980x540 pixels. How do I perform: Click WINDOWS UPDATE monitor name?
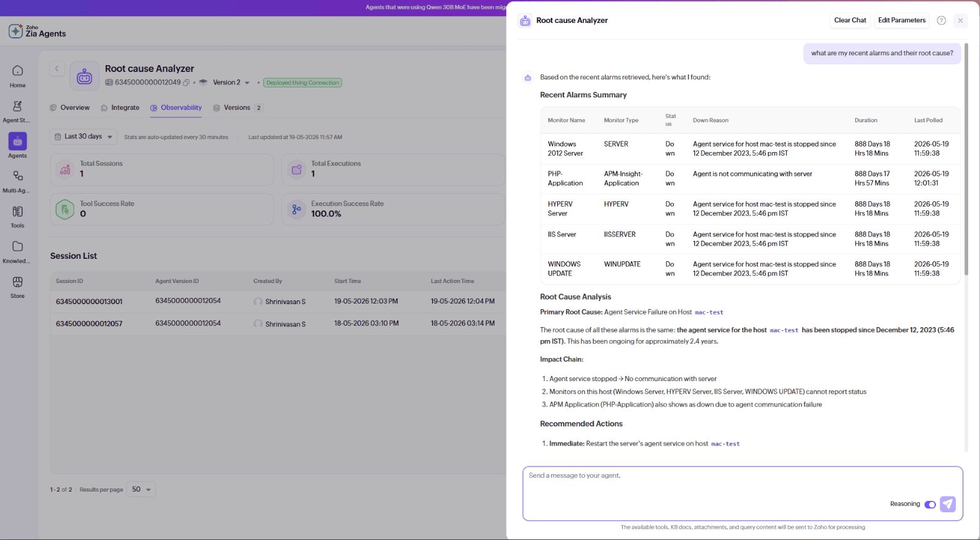(x=564, y=269)
